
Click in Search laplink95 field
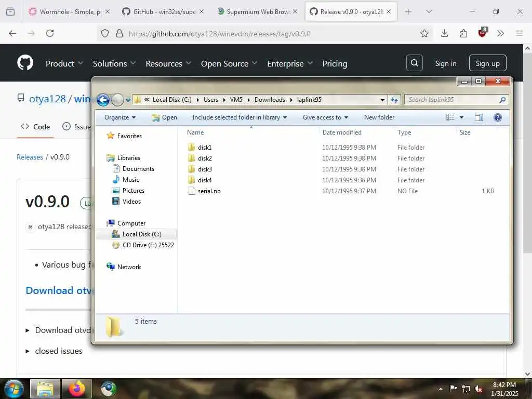(x=453, y=100)
